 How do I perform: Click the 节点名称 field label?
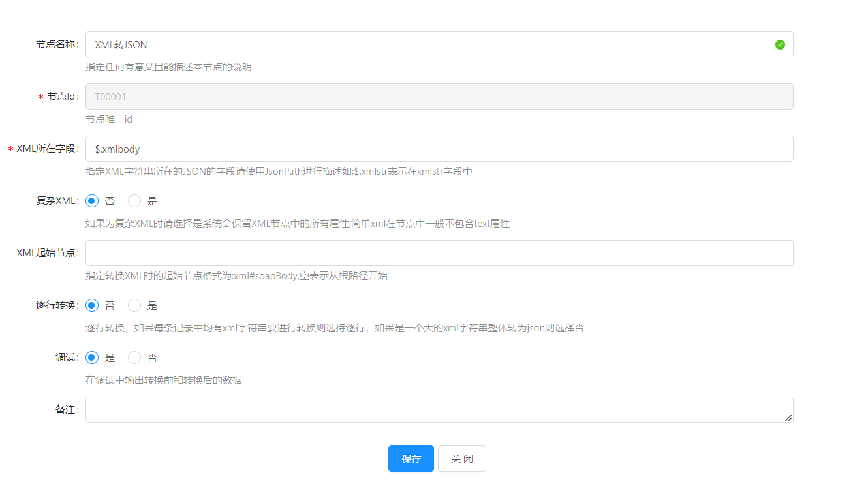pyautogui.click(x=57, y=44)
